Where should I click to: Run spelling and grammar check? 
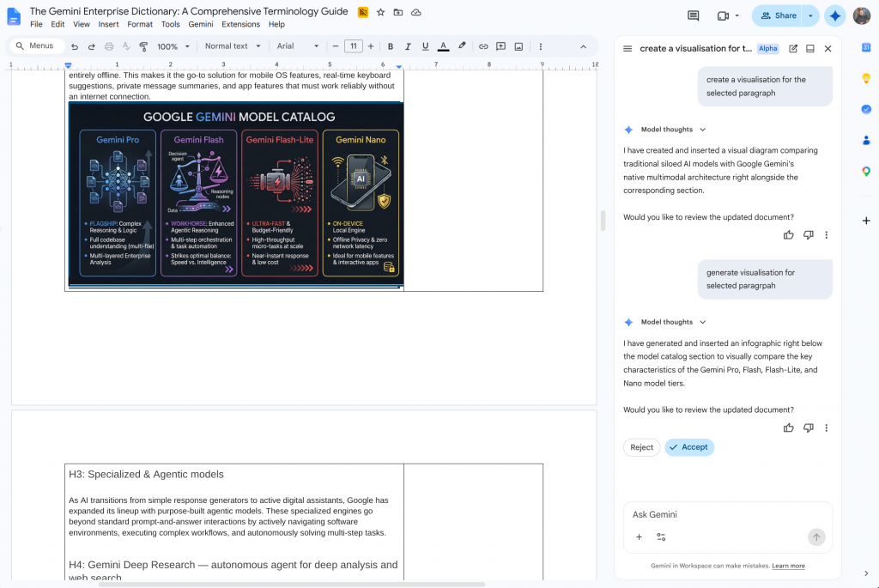pos(126,46)
